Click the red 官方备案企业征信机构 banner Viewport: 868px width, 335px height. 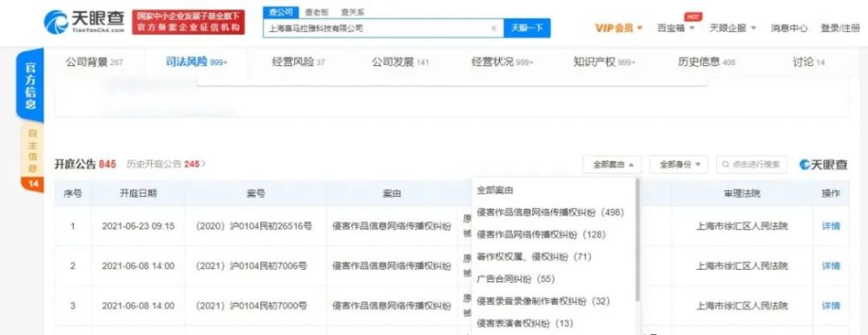(x=188, y=23)
